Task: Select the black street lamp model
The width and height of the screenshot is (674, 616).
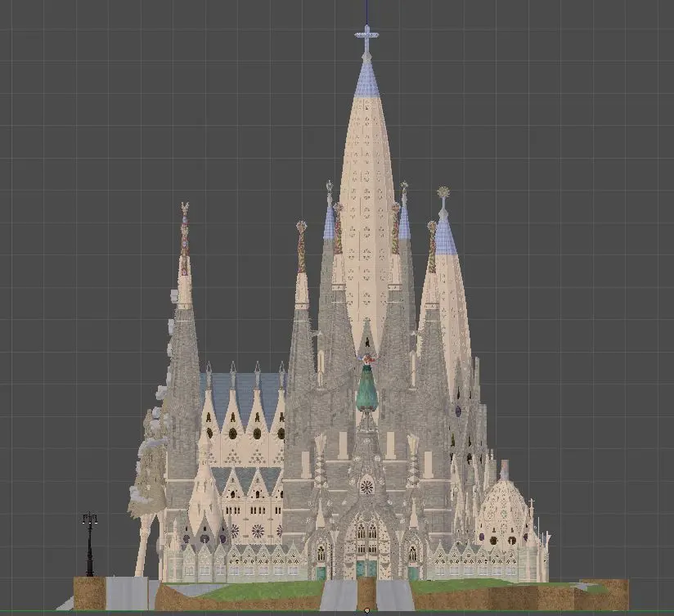Action: [x=89, y=544]
